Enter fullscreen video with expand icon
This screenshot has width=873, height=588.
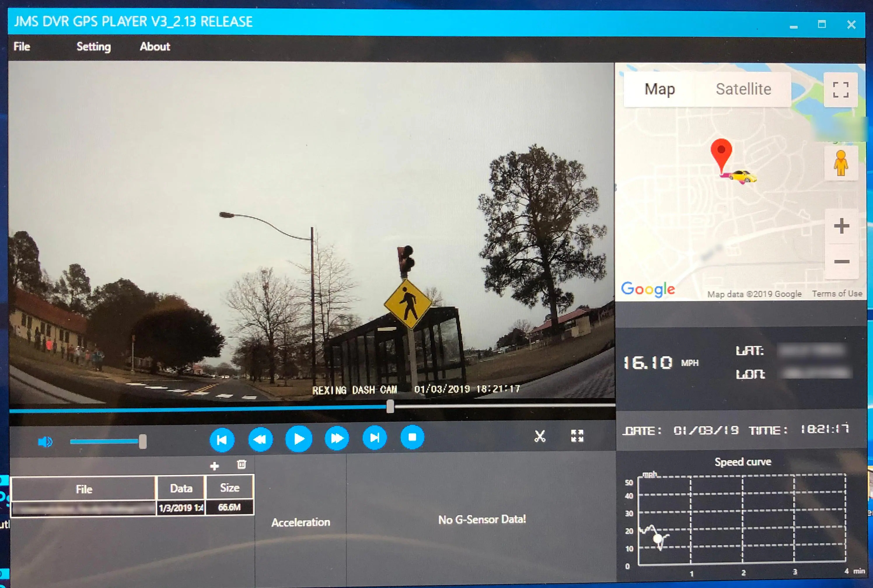(577, 436)
